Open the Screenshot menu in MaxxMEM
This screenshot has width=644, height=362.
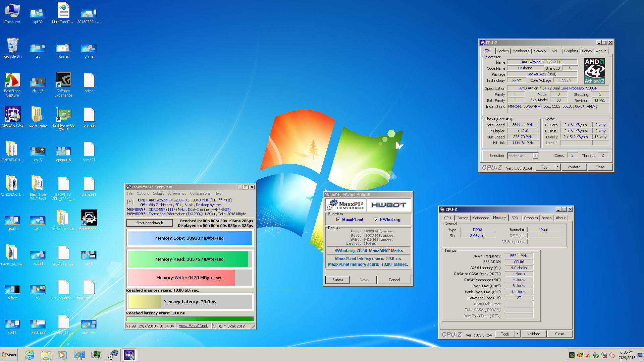[x=177, y=193]
